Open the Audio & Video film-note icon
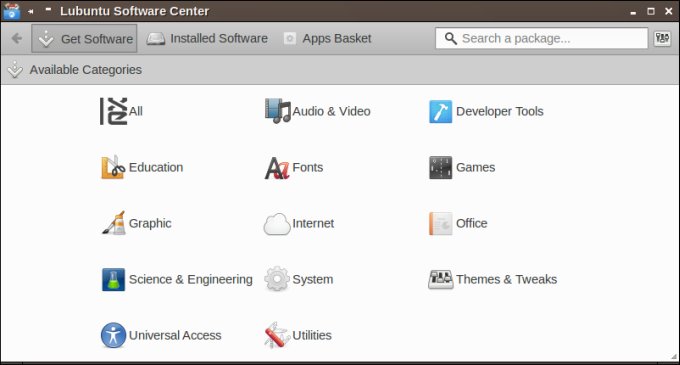This screenshot has height=365, width=680. click(278, 111)
